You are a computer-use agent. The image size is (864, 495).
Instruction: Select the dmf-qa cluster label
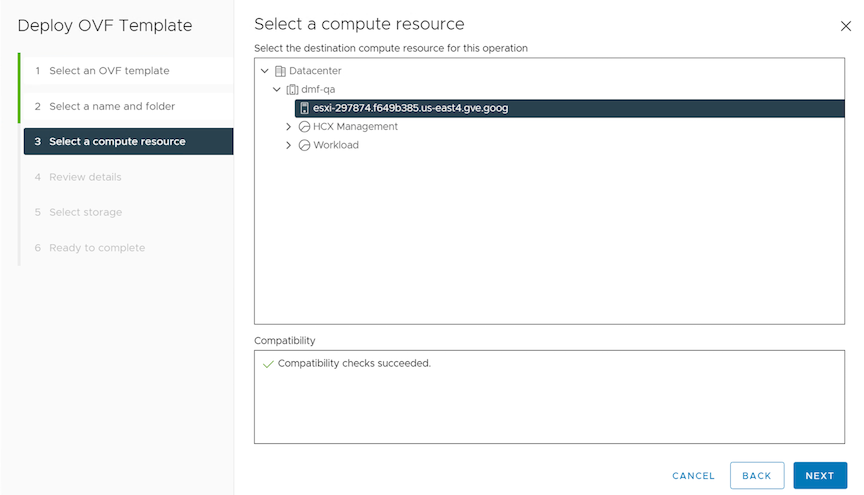click(x=318, y=89)
